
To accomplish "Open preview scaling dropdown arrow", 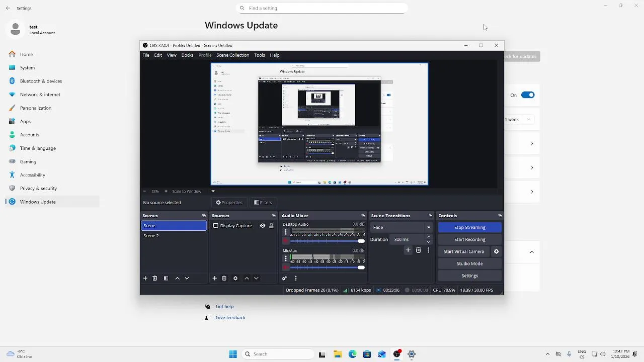I will coord(213,191).
